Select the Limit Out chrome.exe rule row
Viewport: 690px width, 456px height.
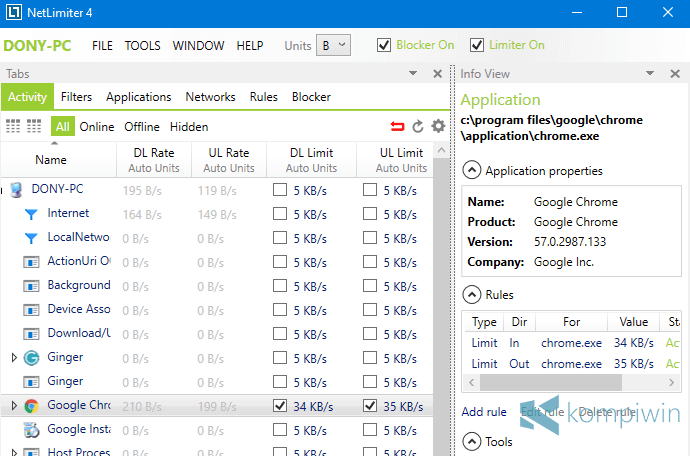coord(572,364)
